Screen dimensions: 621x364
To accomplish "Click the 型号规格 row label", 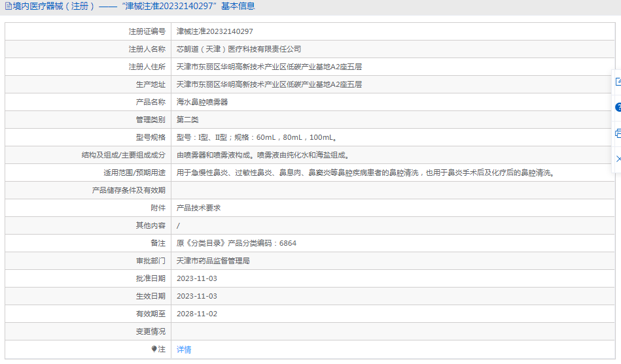I will 151,137.
